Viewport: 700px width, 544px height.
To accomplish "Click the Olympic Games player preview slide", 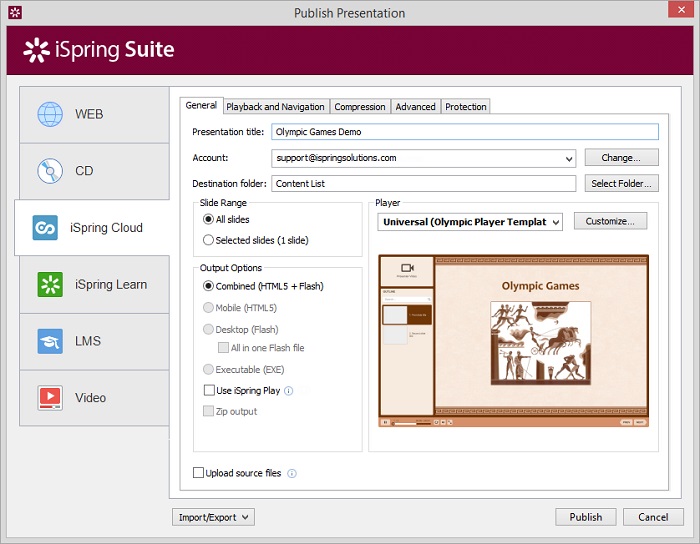I will (x=541, y=336).
